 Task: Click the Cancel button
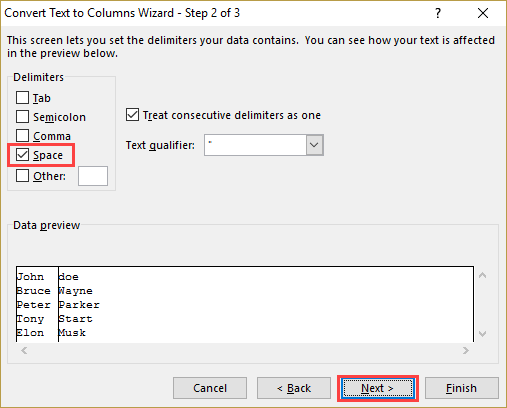click(210, 388)
